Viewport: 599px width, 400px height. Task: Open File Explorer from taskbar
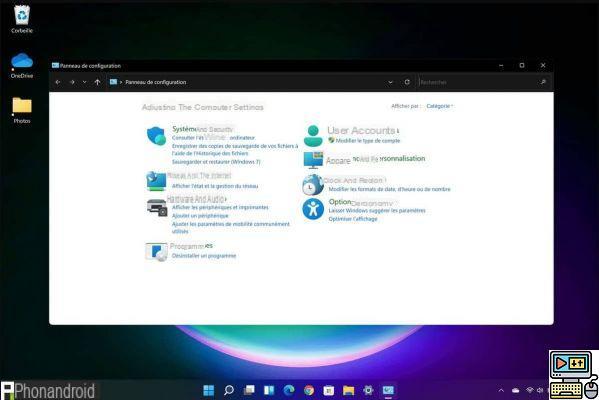pos(348,390)
